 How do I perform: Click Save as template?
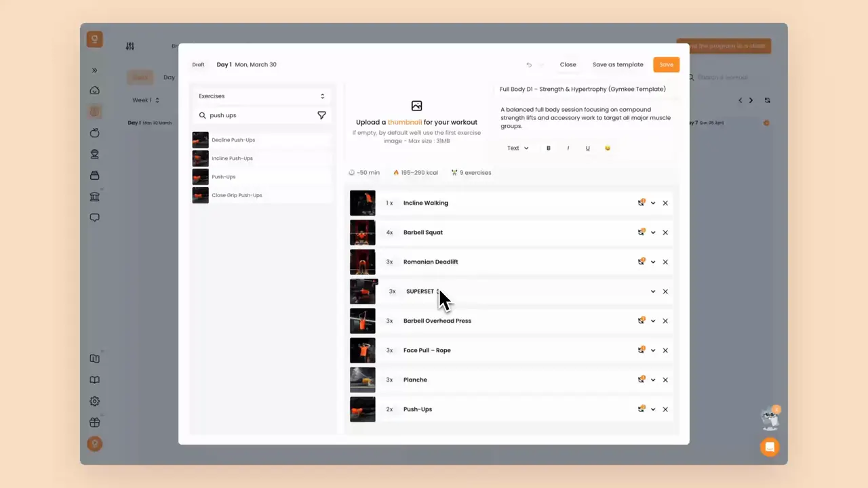coord(618,64)
